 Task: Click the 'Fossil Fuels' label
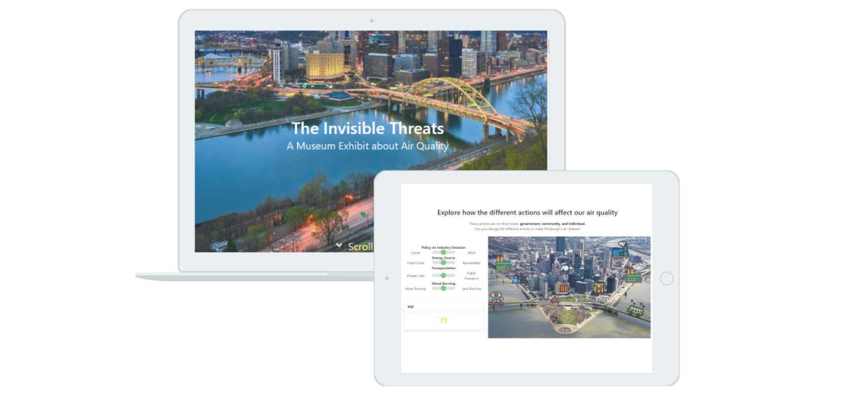click(x=415, y=263)
